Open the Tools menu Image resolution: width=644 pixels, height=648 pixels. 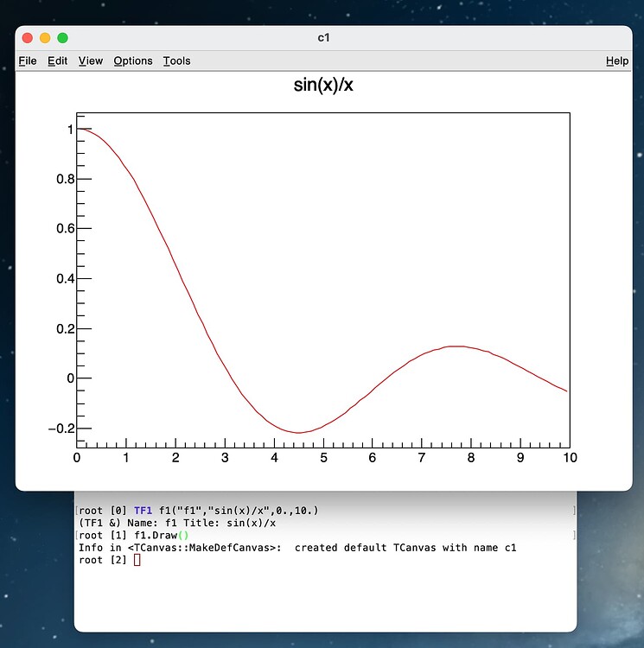176,60
